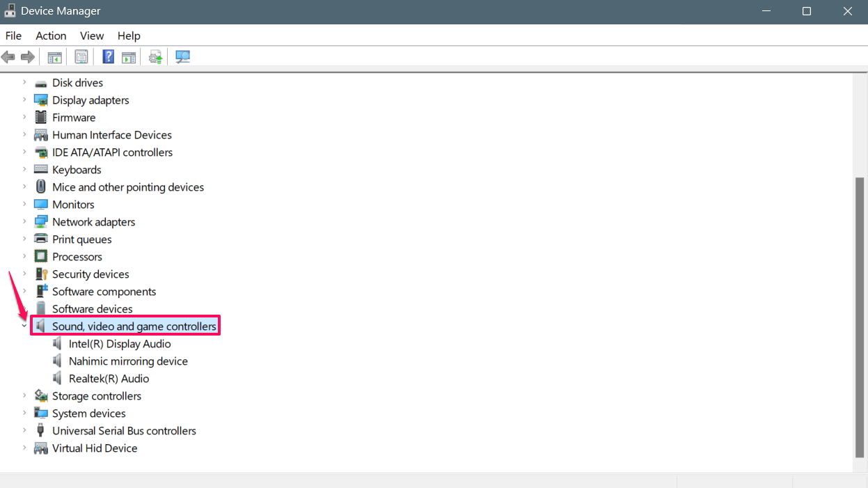
Task: Select the System devices label
Action: [89, 414]
